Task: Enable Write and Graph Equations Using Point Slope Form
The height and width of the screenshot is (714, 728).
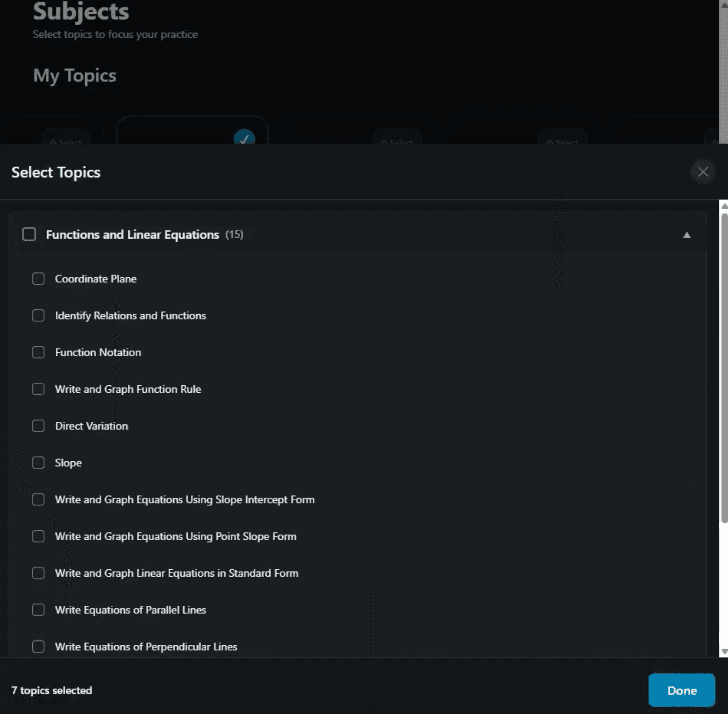Action: click(x=38, y=536)
